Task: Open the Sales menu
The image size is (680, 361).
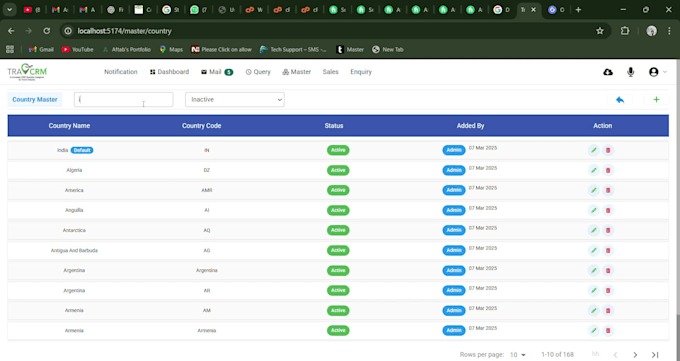Action: tap(330, 72)
